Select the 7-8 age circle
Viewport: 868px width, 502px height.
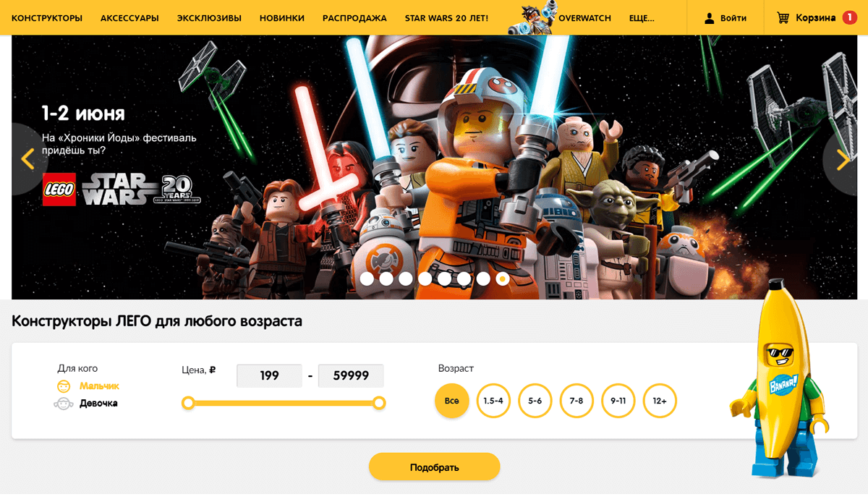point(576,401)
